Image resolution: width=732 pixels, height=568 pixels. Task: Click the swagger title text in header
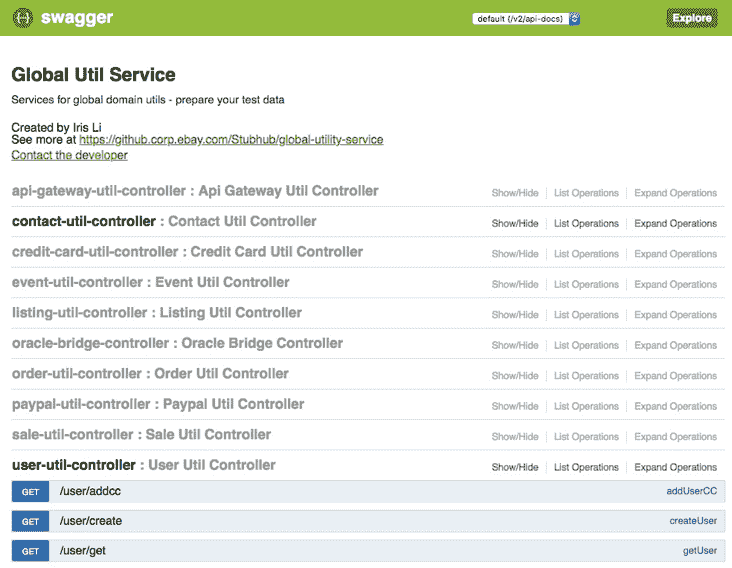click(x=77, y=18)
